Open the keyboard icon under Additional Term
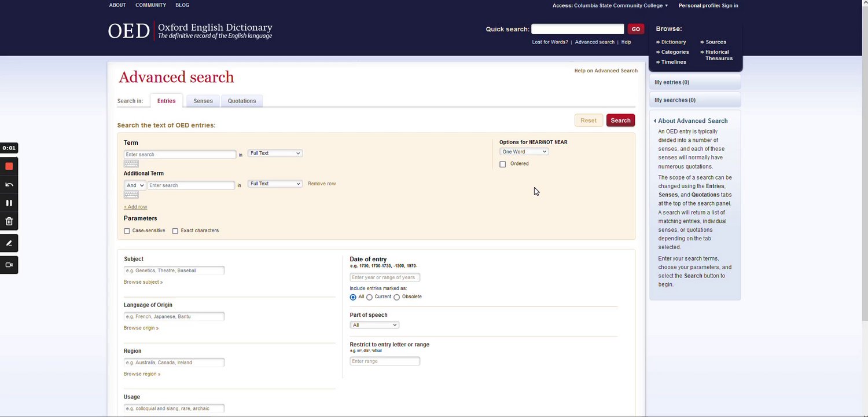Viewport: 868px width, 417px height. [131, 195]
